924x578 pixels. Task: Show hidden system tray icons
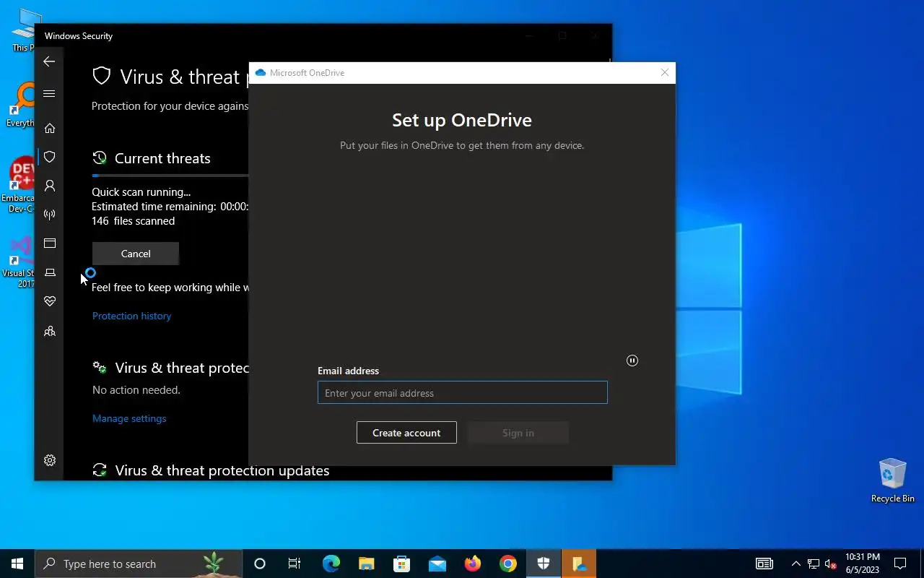(x=796, y=564)
